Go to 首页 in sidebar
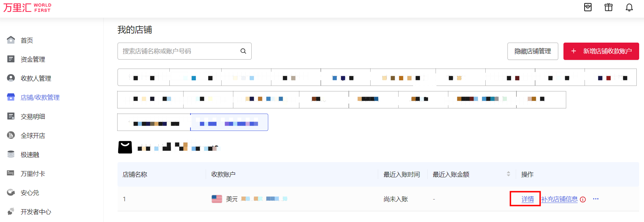The width and height of the screenshot is (644, 222). tap(27, 41)
